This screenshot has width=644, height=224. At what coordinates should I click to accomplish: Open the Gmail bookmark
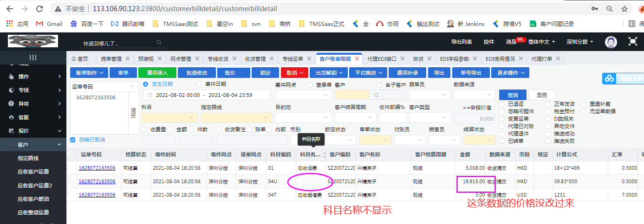[x=49, y=24]
